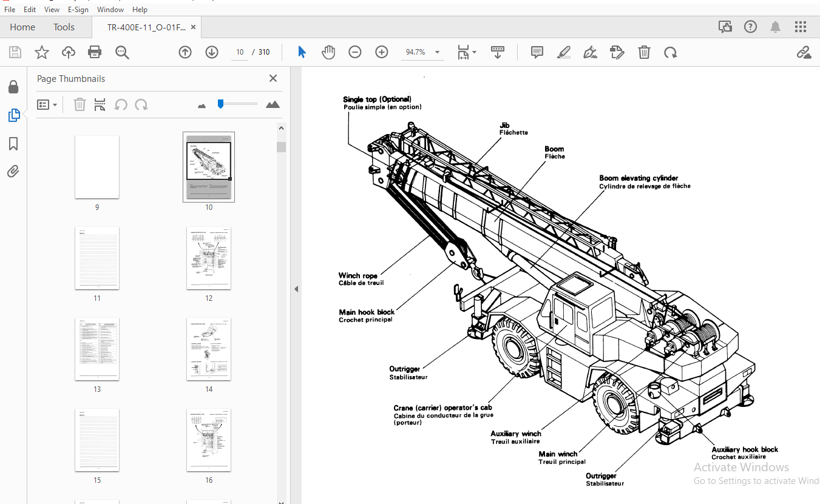Click the edit PDF stamp icon
The image size is (820, 504).
coord(617,52)
